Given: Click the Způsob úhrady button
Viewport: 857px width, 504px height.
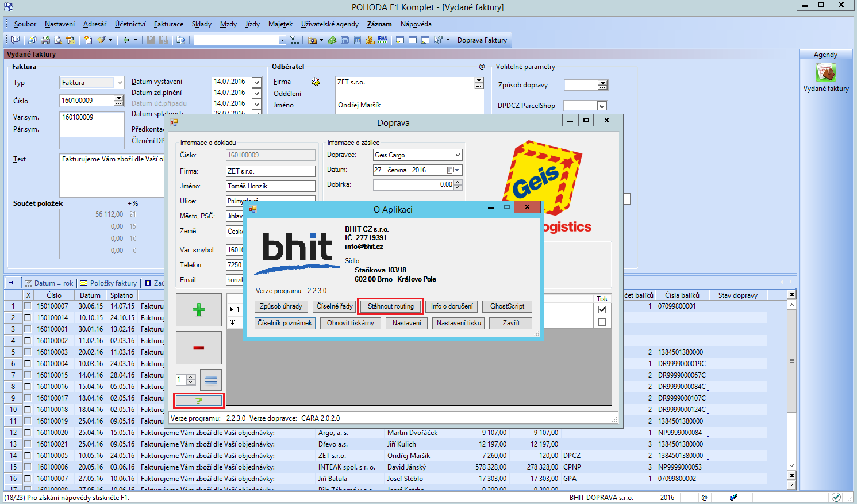Looking at the screenshot, I should [281, 306].
